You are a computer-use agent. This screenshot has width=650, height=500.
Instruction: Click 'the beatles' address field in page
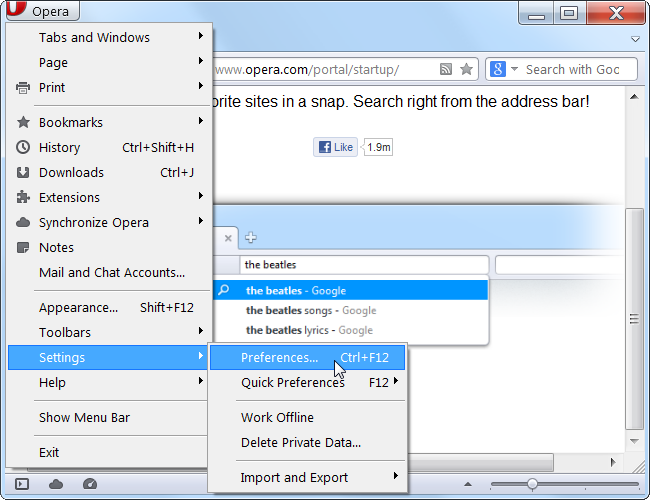point(364,265)
